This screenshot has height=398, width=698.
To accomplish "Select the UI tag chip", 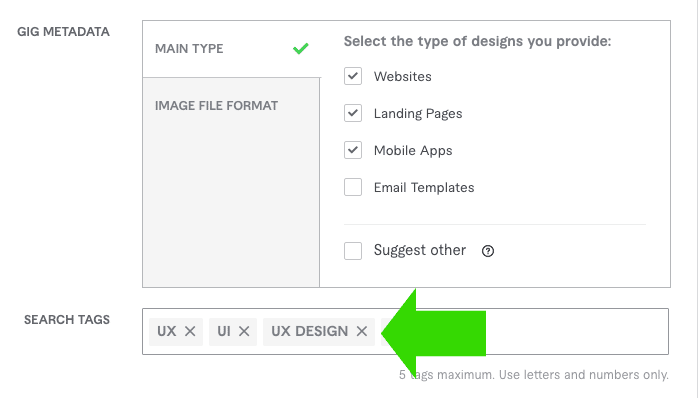I will [x=233, y=331].
